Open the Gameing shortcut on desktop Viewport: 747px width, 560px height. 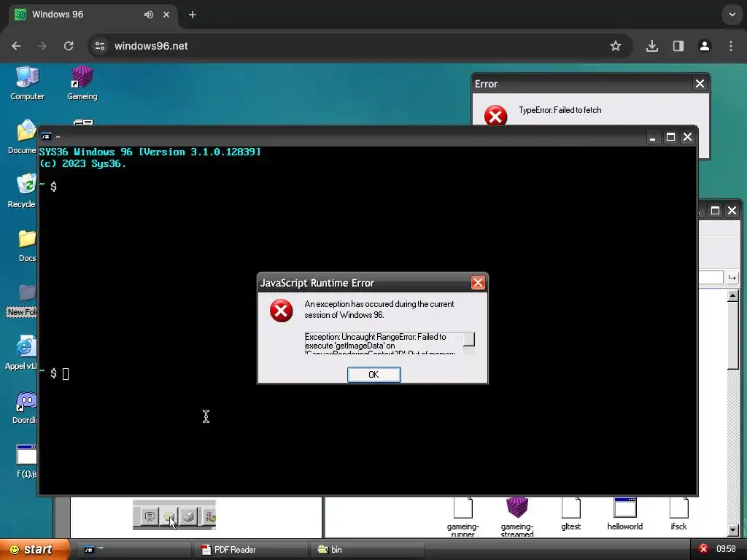82,83
